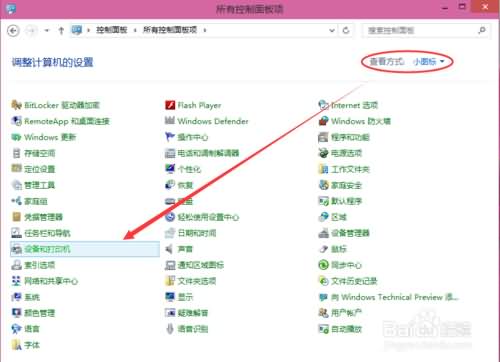Click the 自动播放 link

346,329
